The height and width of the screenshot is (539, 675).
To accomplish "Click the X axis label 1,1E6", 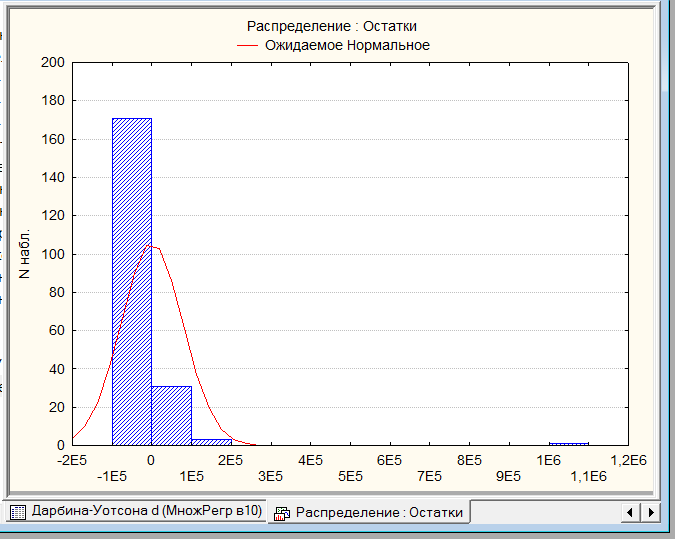I will 588,477.
